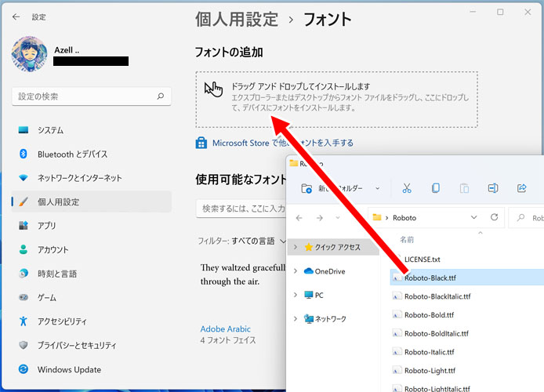Image resolution: width=544 pixels, height=392 pixels.
Task: Click the Cut scissors icon
Action: point(407,188)
